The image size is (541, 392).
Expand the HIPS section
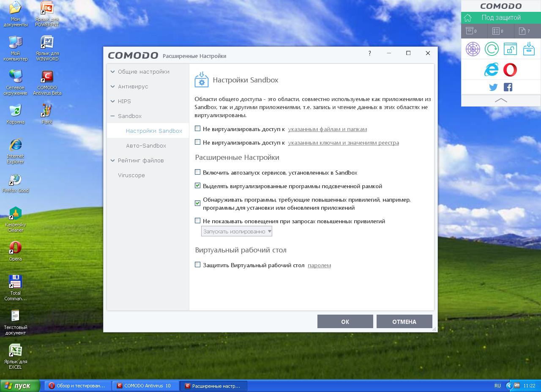[148, 101]
